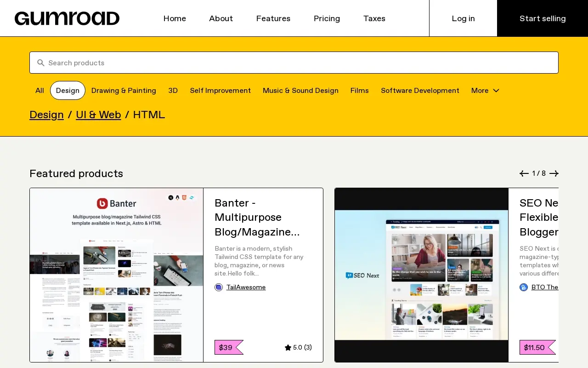This screenshot has height=368, width=588.
Task: Click the SEO Next description text
Action: (539, 261)
